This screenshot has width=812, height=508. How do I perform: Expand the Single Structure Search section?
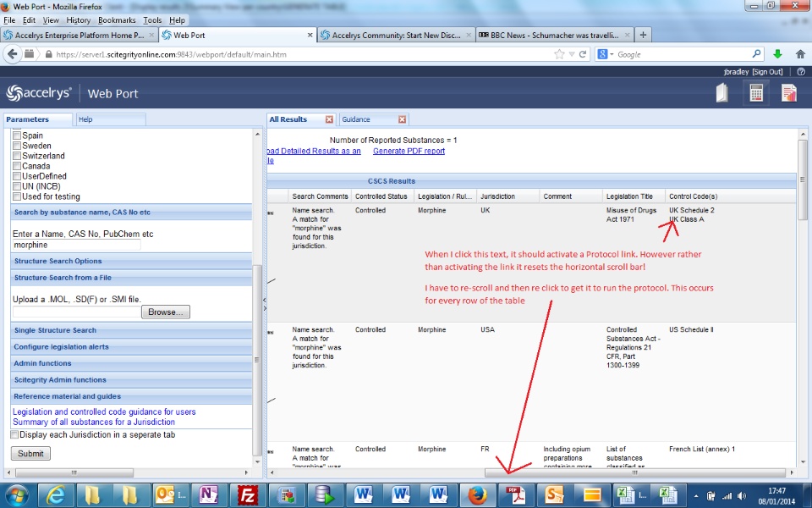coord(131,330)
